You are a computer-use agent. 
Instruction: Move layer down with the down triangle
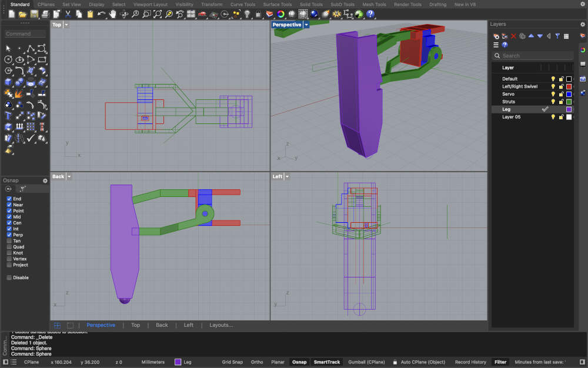pyautogui.click(x=540, y=36)
